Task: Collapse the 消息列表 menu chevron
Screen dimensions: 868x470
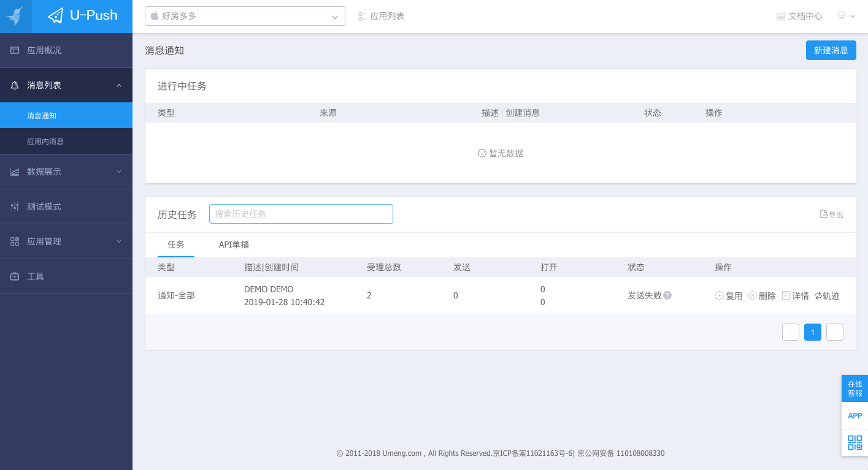Action: tap(119, 85)
